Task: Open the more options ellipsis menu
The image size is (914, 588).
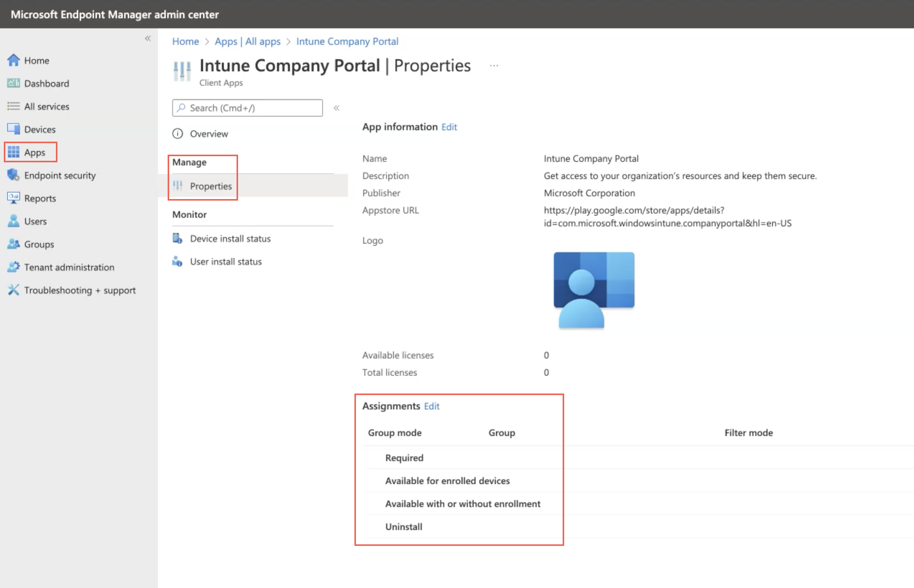Action: point(494,66)
